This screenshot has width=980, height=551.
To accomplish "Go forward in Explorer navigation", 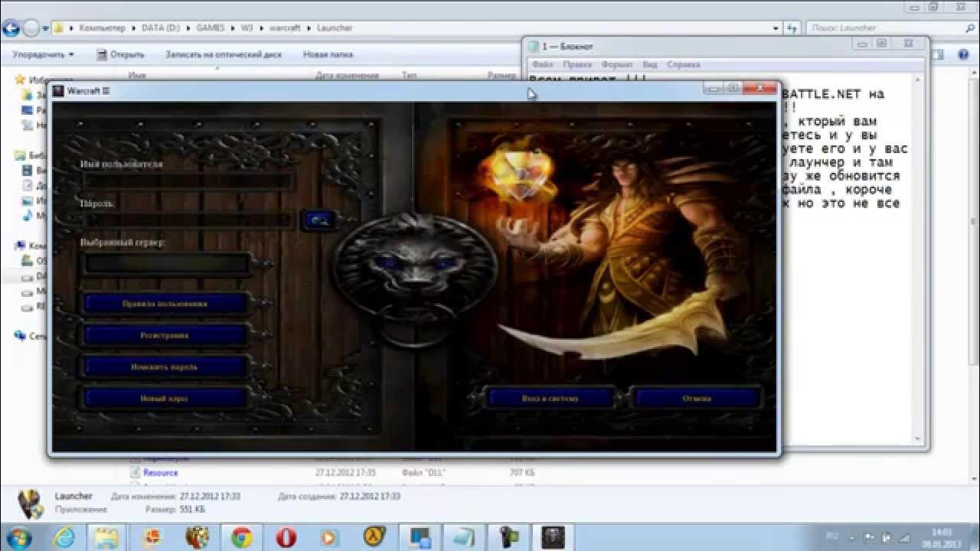I will (x=31, y=28).
